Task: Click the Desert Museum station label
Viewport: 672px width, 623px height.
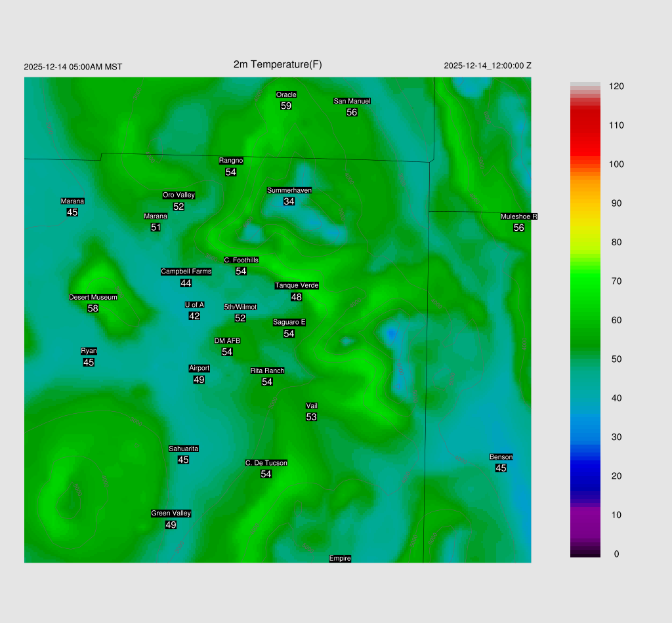Action: 93,297
